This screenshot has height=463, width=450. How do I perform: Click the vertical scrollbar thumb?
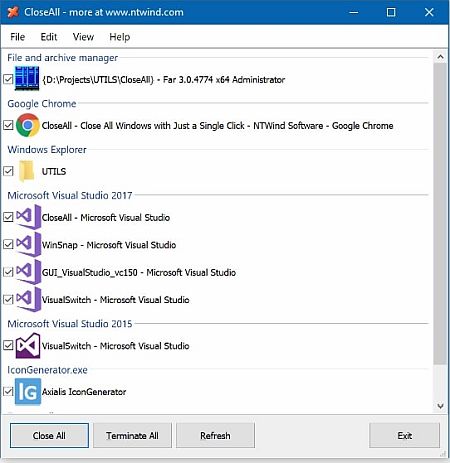[440, 213]
